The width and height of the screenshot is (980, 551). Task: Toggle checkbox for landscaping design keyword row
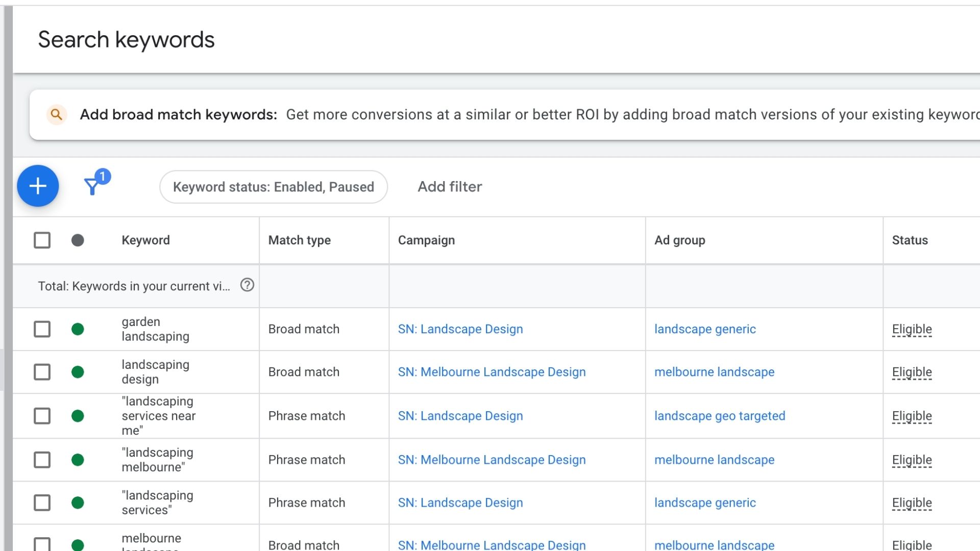coord(42,372)
